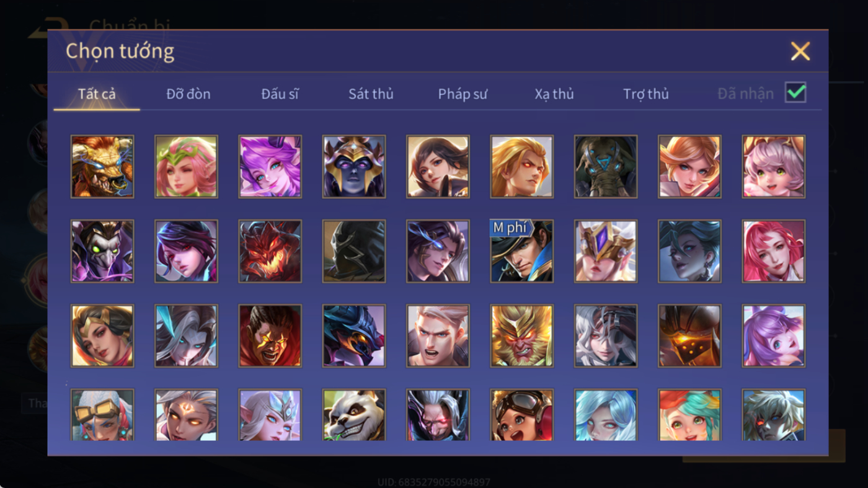Go to the 'Trợ thủ' tab
The image size is (868, 488).
coord(646,94)
